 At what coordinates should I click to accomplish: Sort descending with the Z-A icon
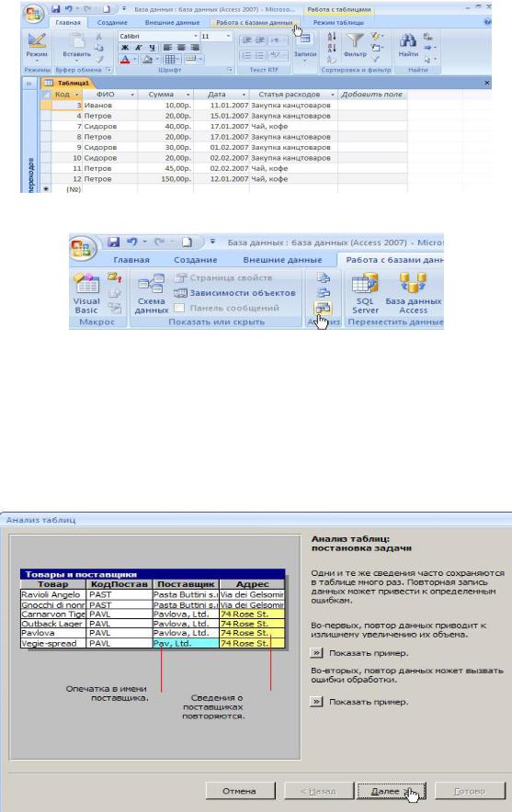(x=332, y=48)
